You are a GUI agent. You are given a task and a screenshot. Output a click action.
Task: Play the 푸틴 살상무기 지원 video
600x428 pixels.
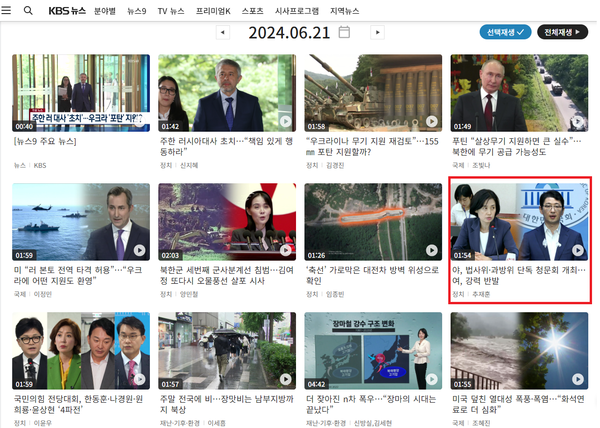(x=578, y=122)
